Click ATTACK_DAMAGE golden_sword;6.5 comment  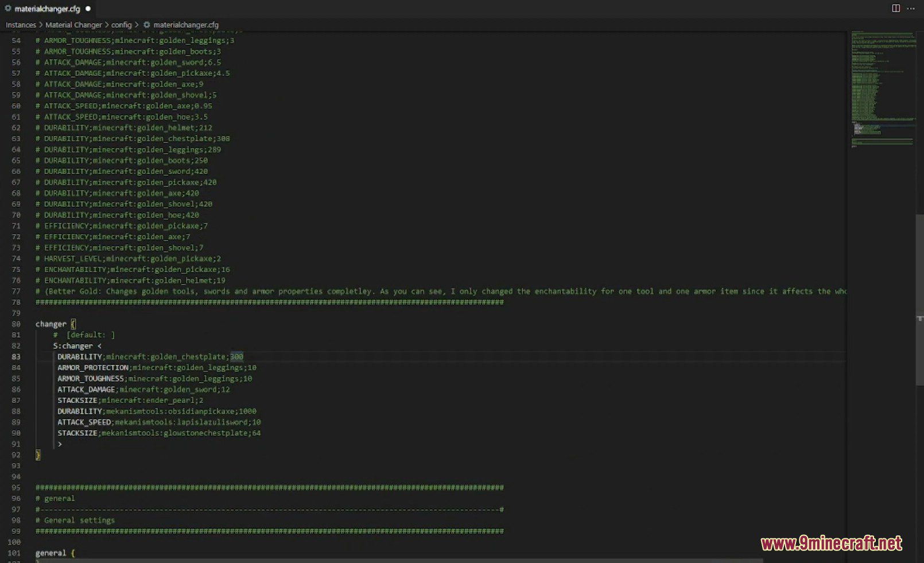tap(128, 62)
